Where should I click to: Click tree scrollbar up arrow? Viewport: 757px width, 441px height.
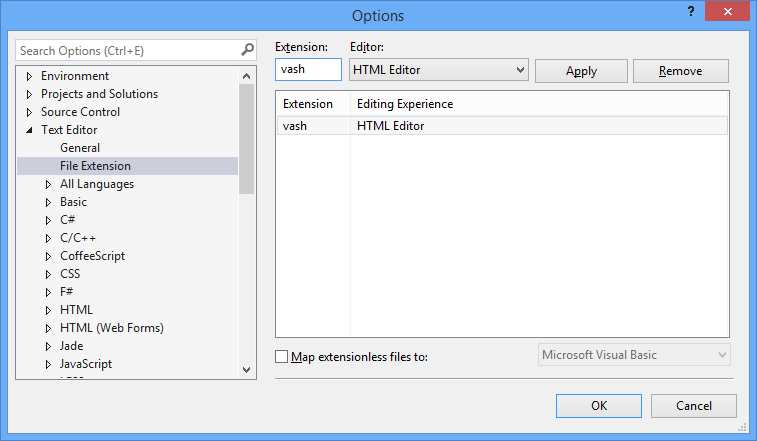coord(246,76)
